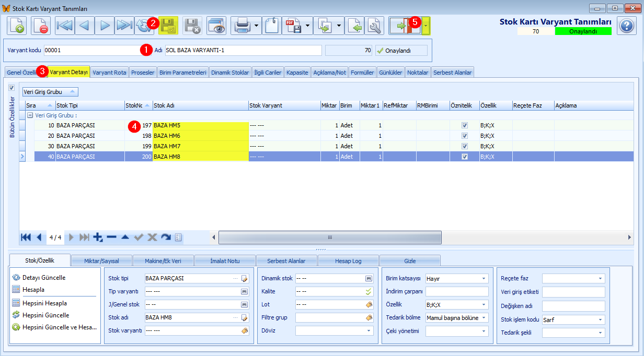This screenshot has height=356, width=644.
Task: Go to next record in main toolbar
Action: coord(105,25)
